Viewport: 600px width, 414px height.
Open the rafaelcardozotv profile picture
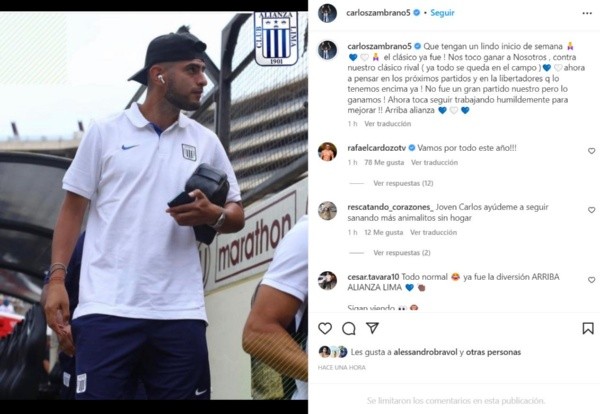coord(328,152)
